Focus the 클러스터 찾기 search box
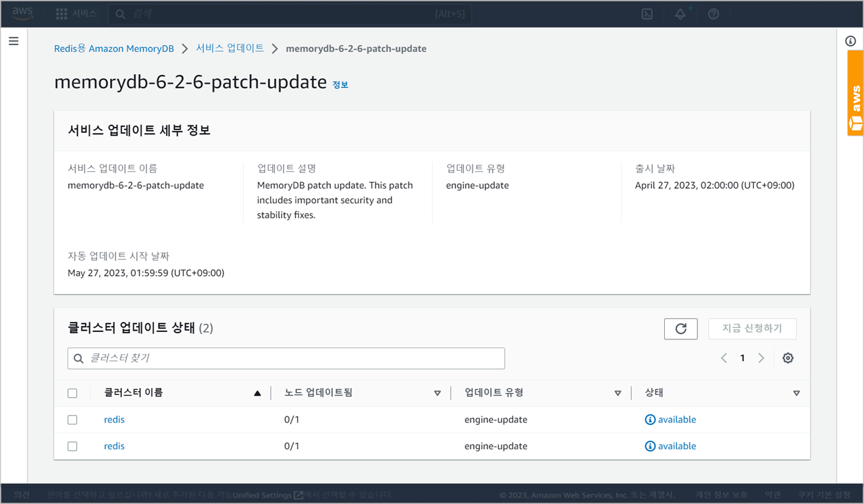The height and width of the screenshot is (504, 864). coord(286,358)
